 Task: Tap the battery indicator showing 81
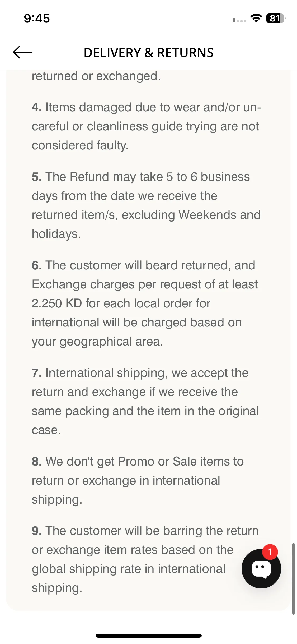276,18
